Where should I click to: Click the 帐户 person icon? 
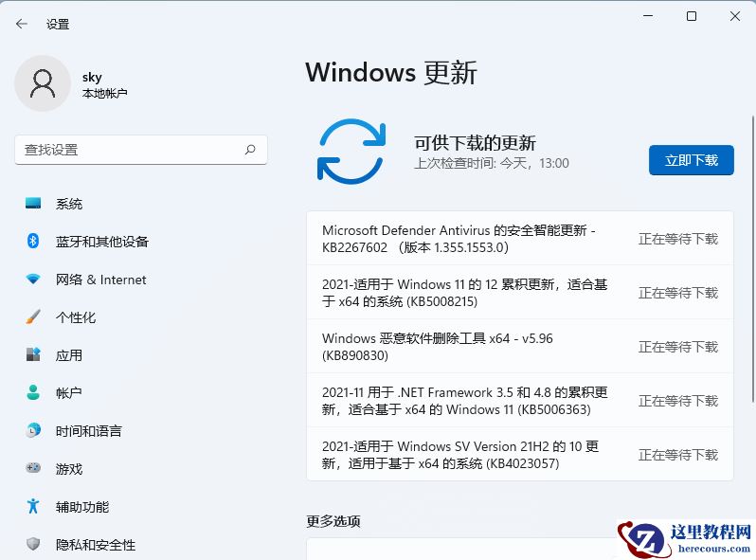pos(33,392)
